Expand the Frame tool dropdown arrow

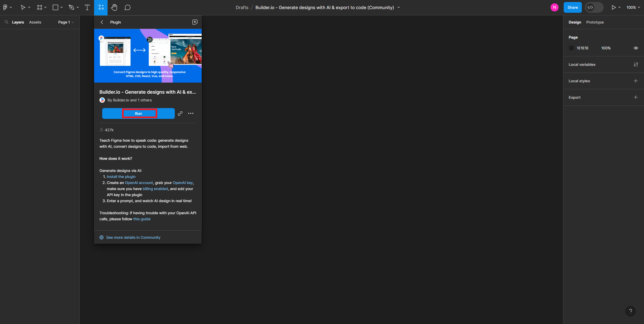coord(45,7)
